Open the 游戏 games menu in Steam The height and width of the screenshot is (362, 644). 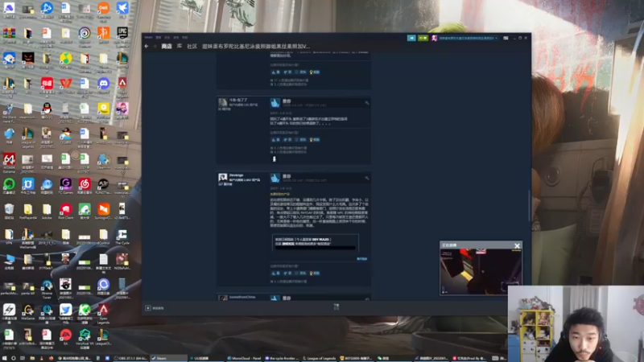(176, 37)
